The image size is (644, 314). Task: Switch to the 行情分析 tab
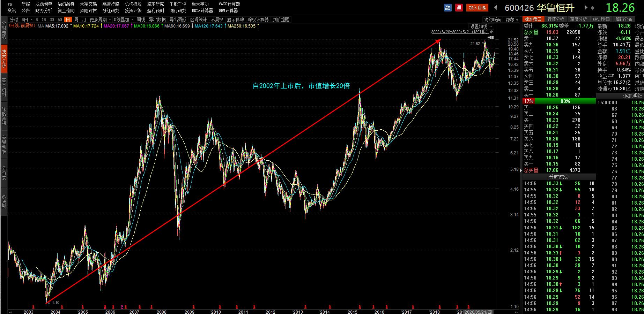tap(556, 19)
